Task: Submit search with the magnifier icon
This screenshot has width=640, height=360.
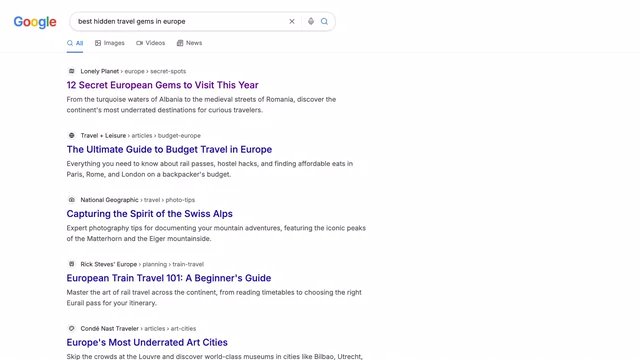Action: (x=324, y=21)
